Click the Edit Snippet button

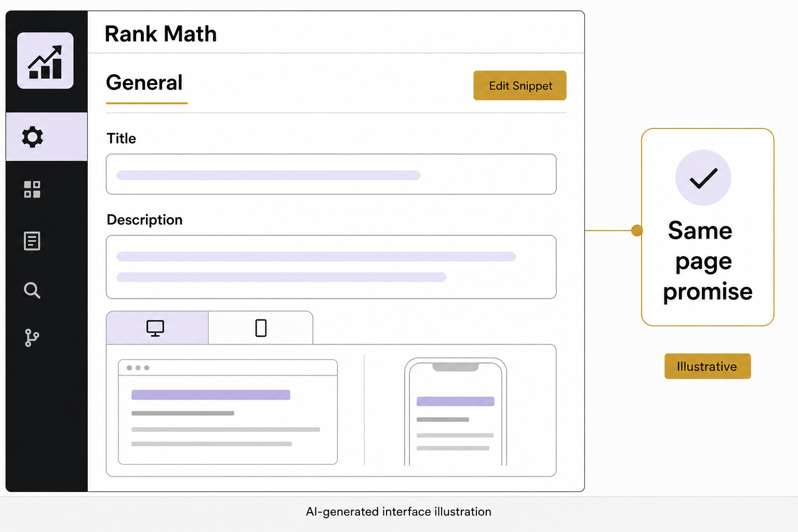[520, 86]
